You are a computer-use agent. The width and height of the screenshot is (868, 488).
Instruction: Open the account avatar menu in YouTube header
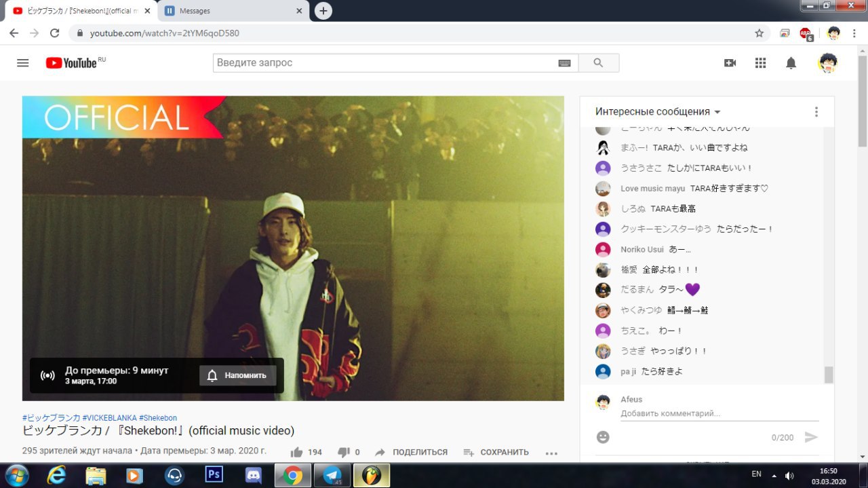827,63
